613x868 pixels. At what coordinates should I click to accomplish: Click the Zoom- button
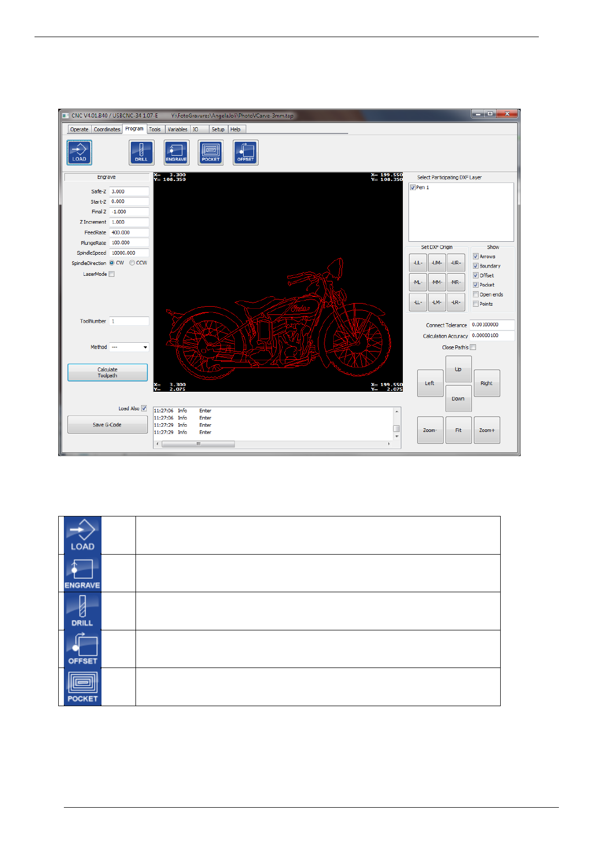tap(430, 430)
